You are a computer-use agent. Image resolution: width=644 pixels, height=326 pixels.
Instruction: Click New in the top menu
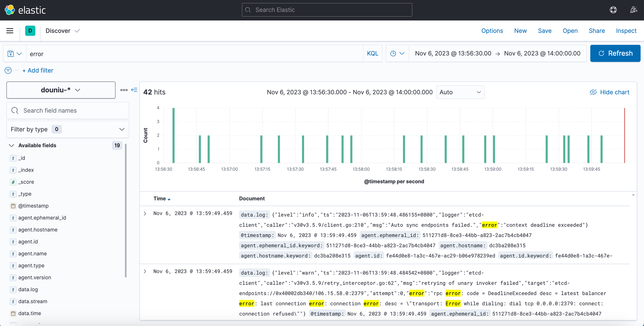[520, 31]
